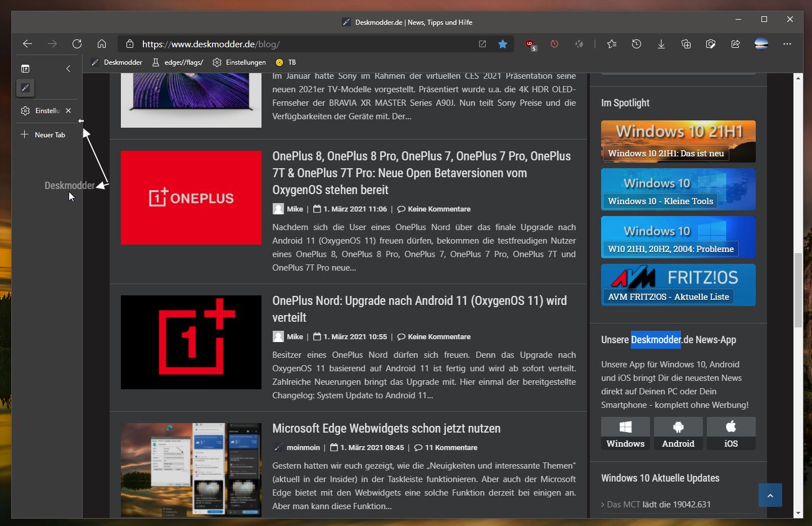Close the Einstellungen tab
The width and height of the screenshot is (812, 526).
pyautogui.click(x=68, y=111)
